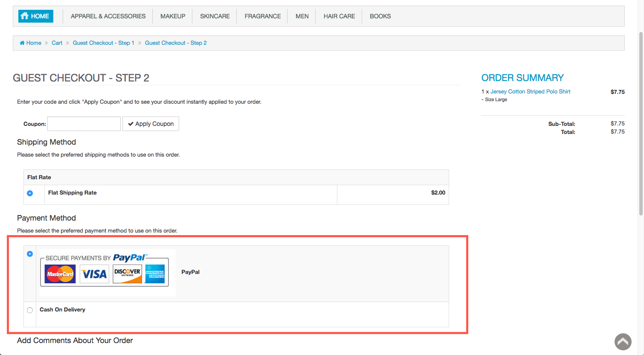Go to the HOME nav button

tap(36, 16)
